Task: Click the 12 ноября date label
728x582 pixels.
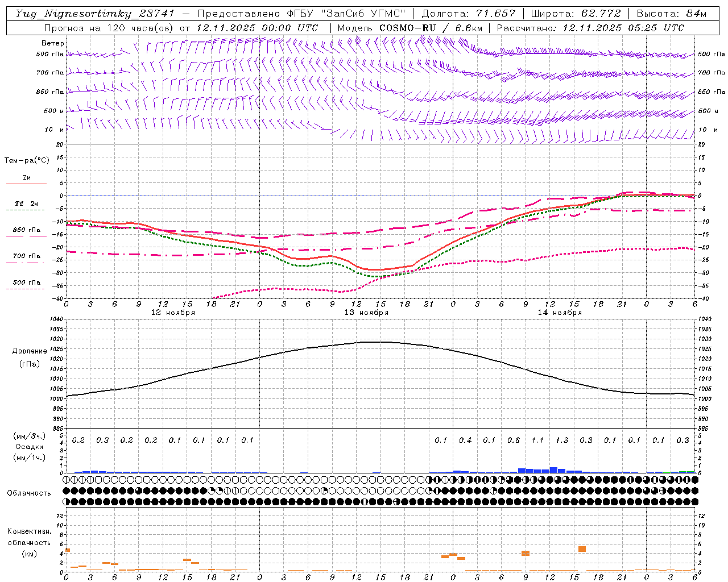Action: (x=173, y=313)
